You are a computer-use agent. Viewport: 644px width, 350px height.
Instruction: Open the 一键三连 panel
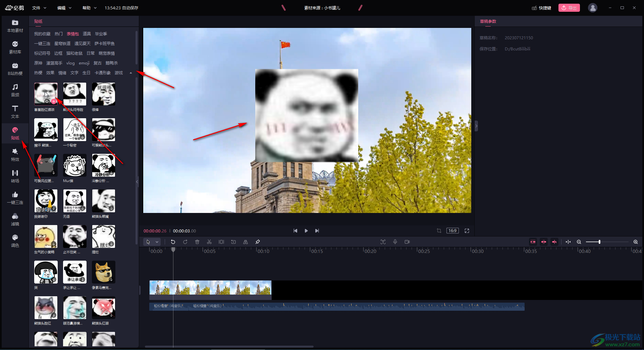click(x=15, y=198)
